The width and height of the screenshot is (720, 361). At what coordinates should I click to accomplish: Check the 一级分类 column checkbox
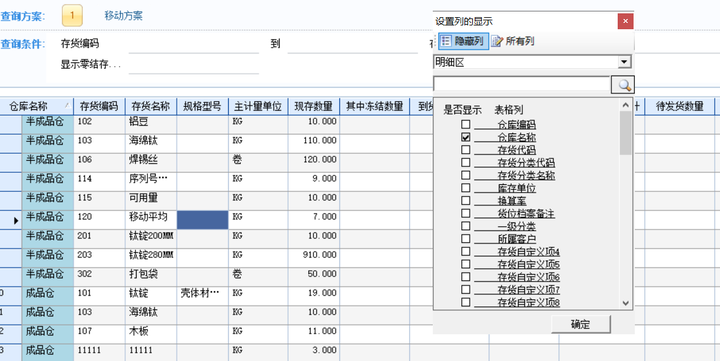pyautogui.click(x=466, y=226)
